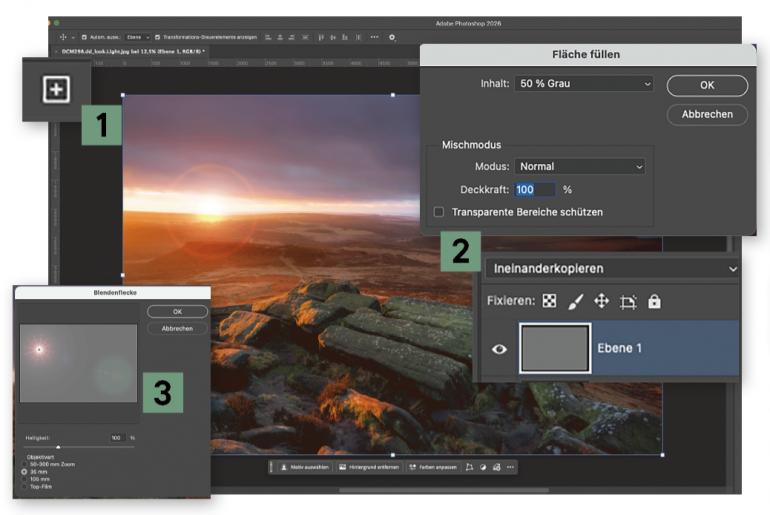Click the Helligkeit slider handle
Viewport: 770px width, 515px height.
[58, 447]
